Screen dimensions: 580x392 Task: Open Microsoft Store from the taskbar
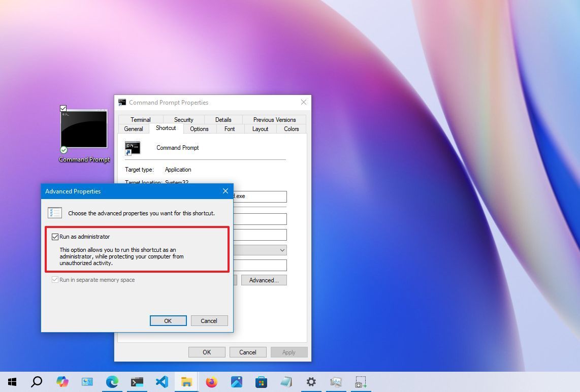(x=261, y=381)
